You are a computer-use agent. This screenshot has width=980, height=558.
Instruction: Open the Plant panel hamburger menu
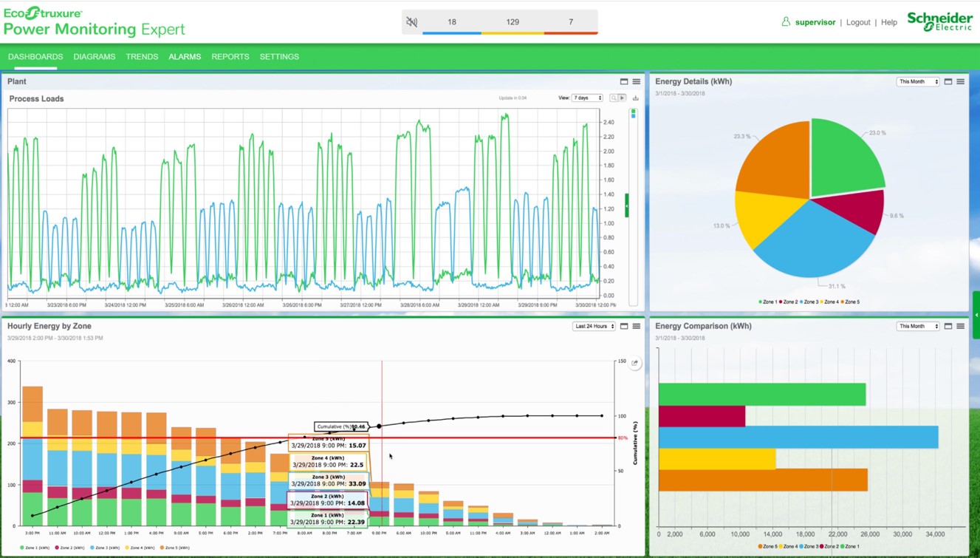637,81
